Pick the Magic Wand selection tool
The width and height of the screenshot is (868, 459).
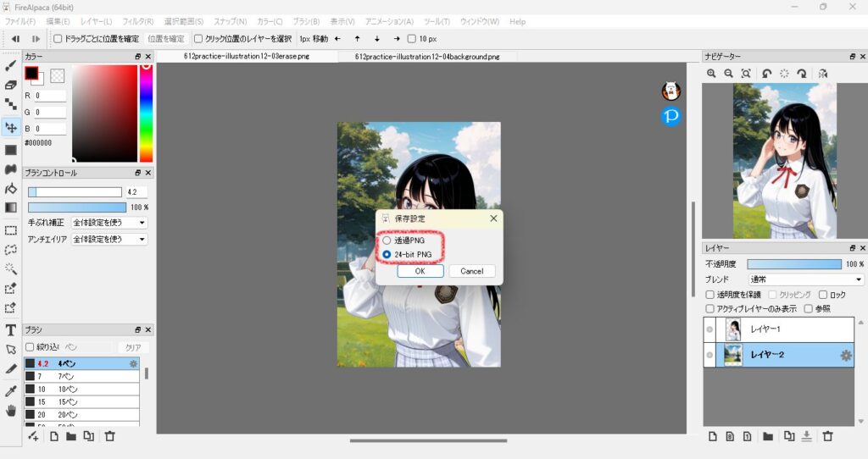pos(11,268)
